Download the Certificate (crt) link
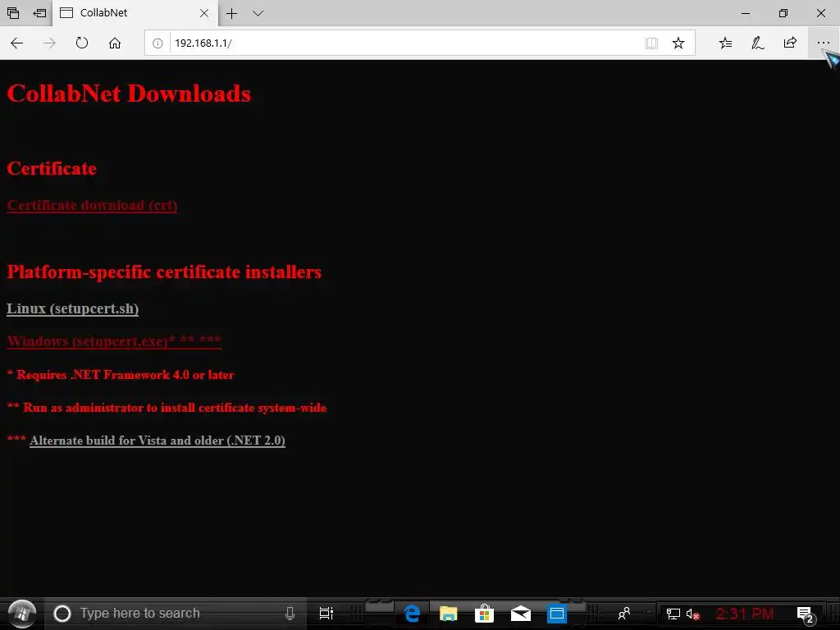The image size is (840, 630). point(92,206)
